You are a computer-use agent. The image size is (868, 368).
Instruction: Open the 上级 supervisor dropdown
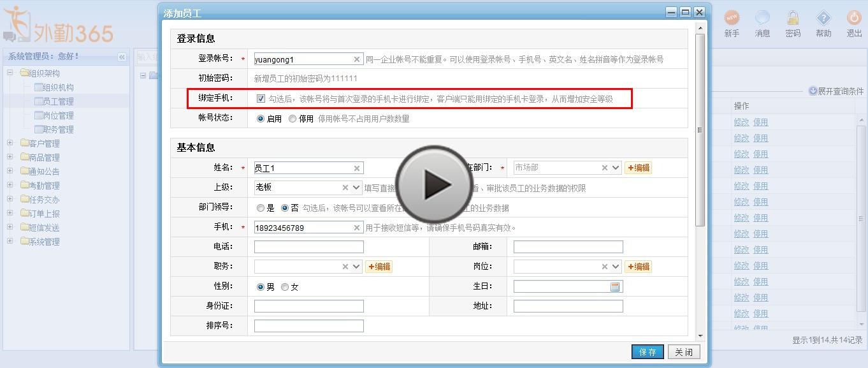coord(356,188)
